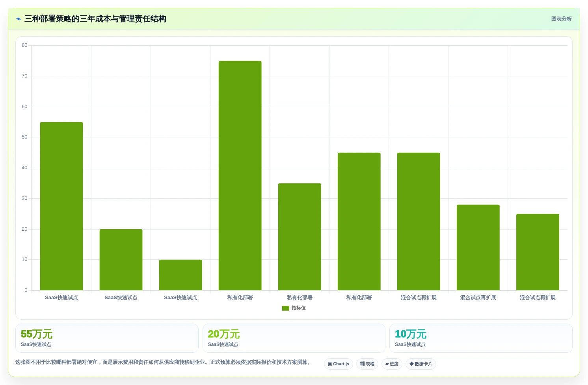This screenshot has height=385, width=588.
Task: Open the 图表分析 label in header
Action: tap(561, 19)
